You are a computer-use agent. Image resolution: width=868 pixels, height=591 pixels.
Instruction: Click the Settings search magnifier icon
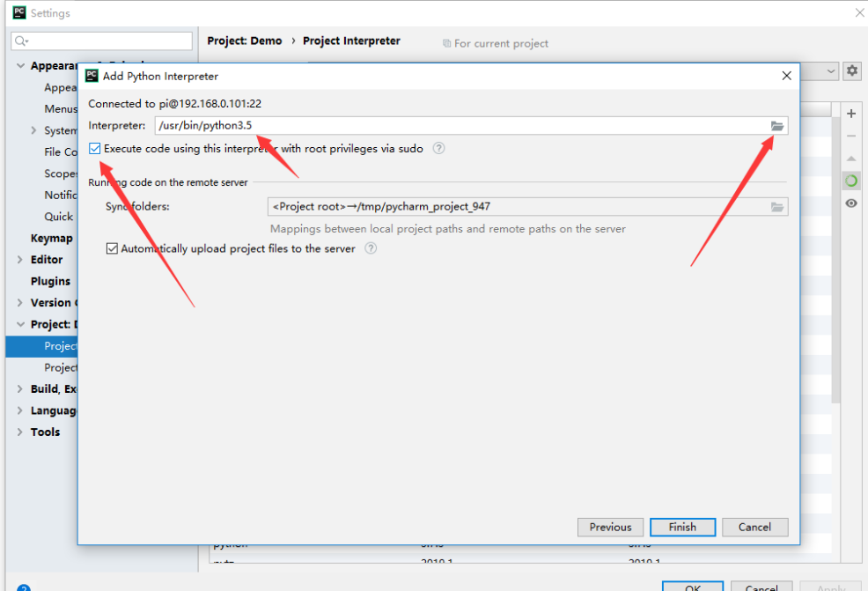click(x=21, y=41)
